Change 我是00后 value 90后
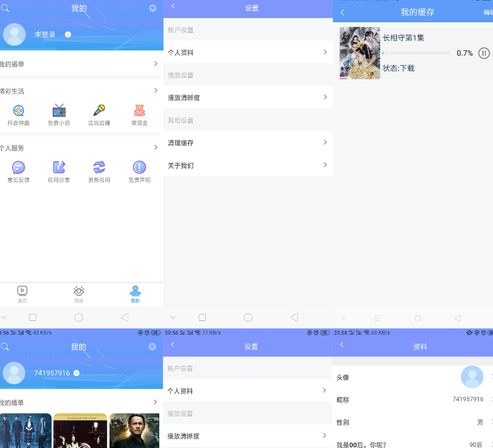 point(476,444)
